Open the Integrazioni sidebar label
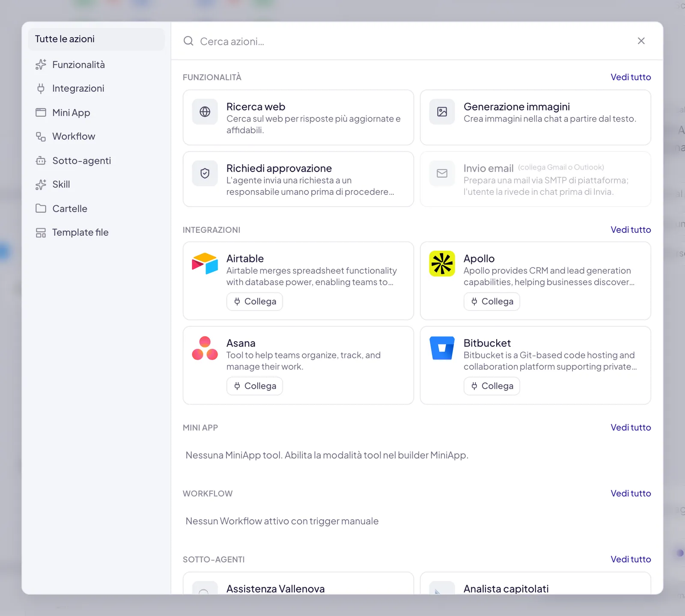Image resolution: width=685 pixels, height=616 pixels. (x=78, y=89)
